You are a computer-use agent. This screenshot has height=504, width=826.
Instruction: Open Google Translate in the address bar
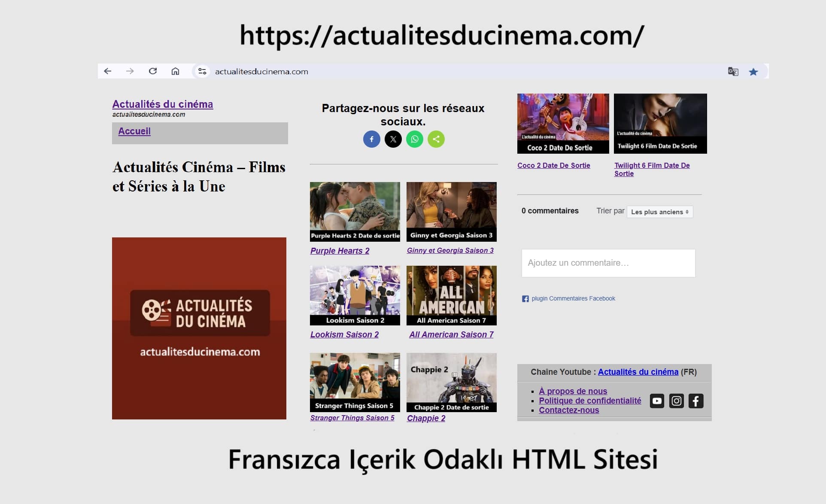click(733, 72)
